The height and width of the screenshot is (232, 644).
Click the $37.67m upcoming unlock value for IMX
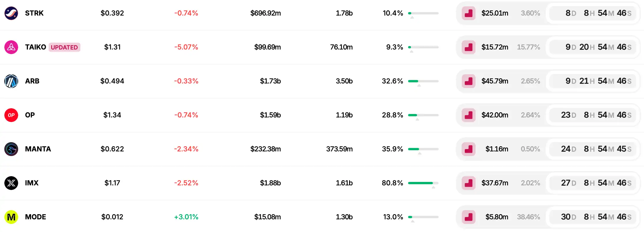[495, 183]
